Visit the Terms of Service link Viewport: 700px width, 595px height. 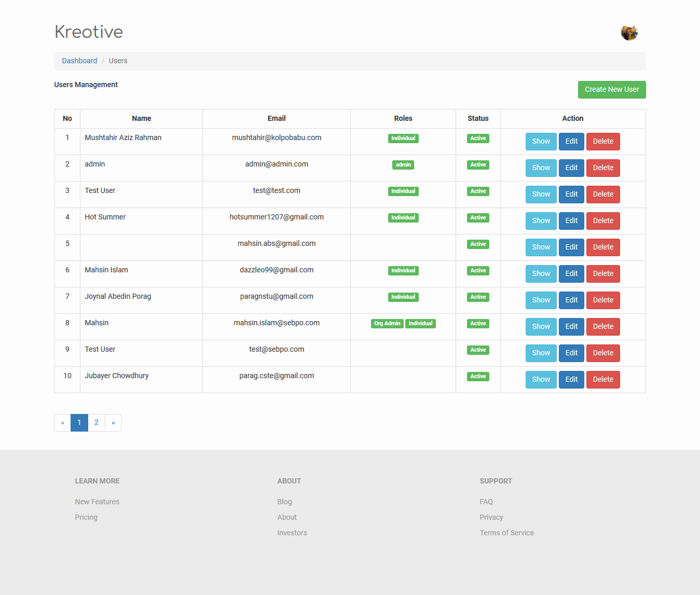tap(506, 533)
